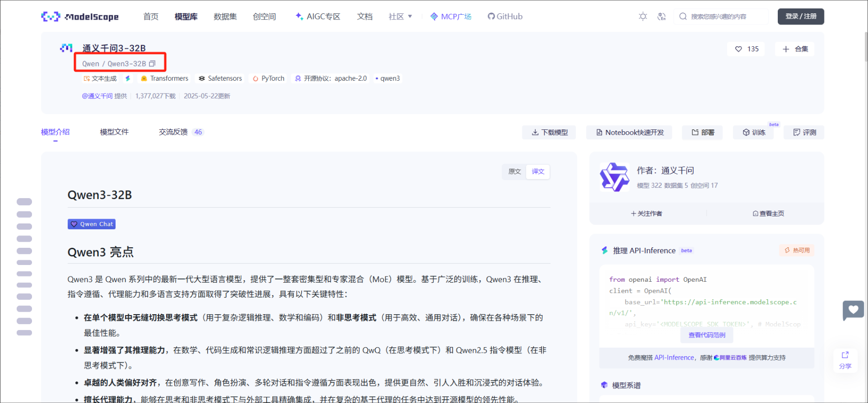Click the Transformers tag
This screenshot has width=868, height=403.
click(x=164, y=78)
